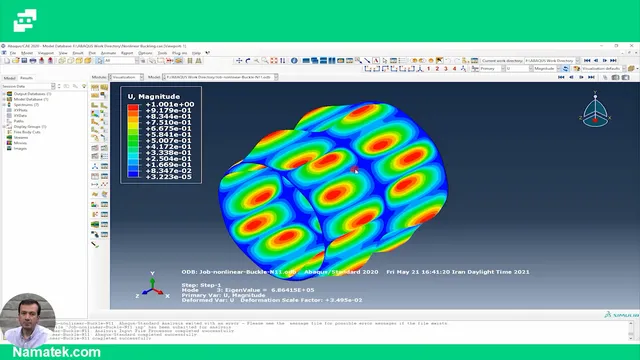Select XYData in the results tree

click(20, 116)
